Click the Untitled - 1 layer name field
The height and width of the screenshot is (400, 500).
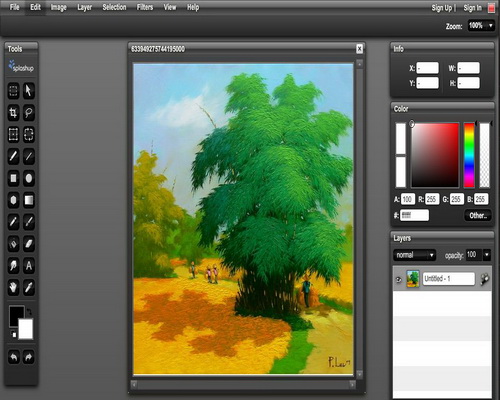(x=449, y=279)
